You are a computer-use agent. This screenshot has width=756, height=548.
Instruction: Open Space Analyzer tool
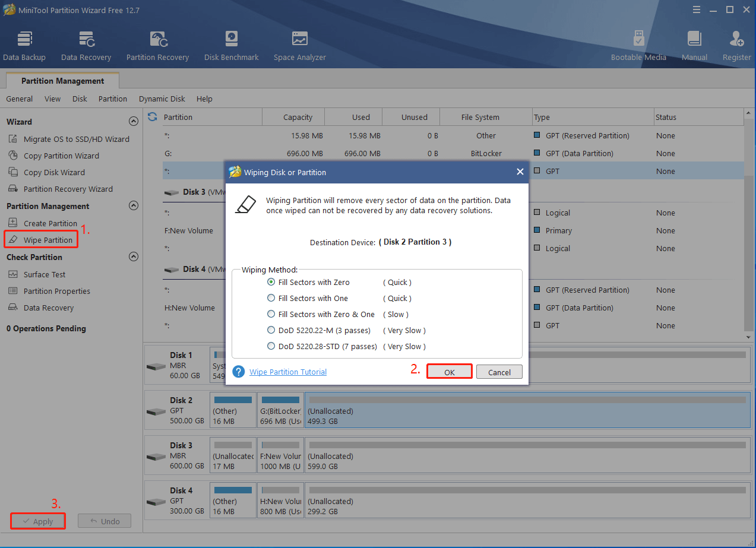pyautogui.click(x=300, y=46)
